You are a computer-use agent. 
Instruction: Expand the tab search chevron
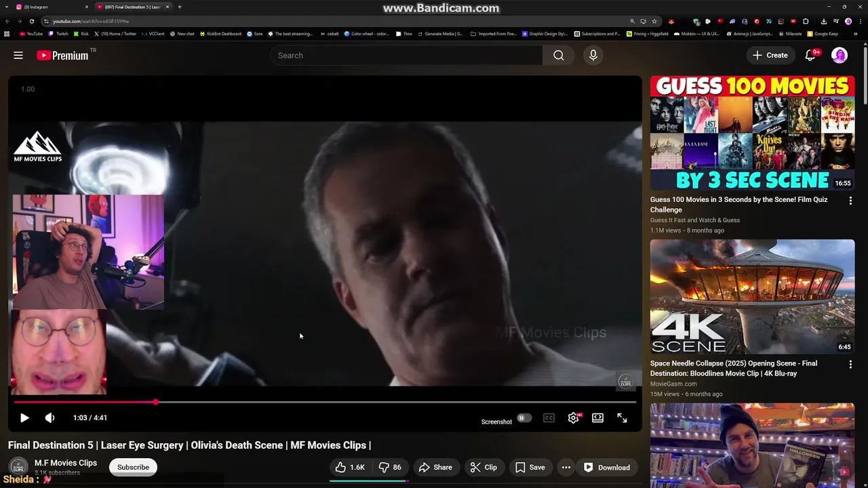[x=6, y=7]
